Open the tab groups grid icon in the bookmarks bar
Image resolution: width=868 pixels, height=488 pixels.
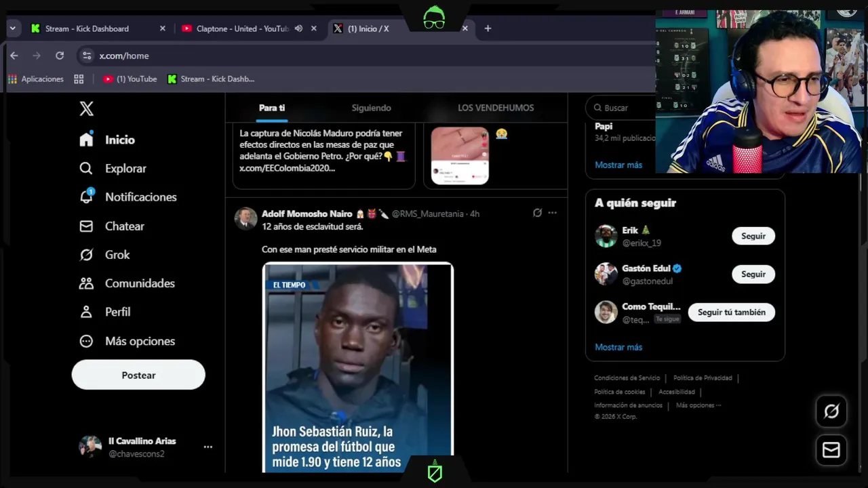[x=79, y=79]
